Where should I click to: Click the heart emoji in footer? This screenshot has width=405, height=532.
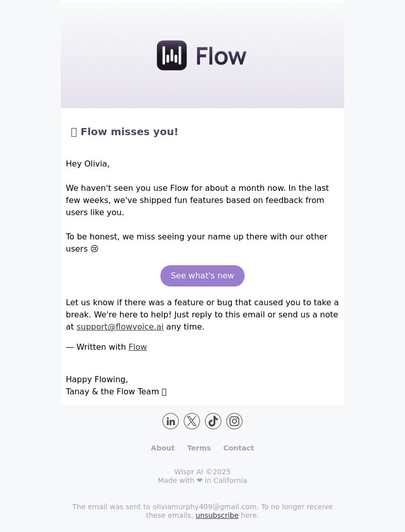click(x=199, y=480)
